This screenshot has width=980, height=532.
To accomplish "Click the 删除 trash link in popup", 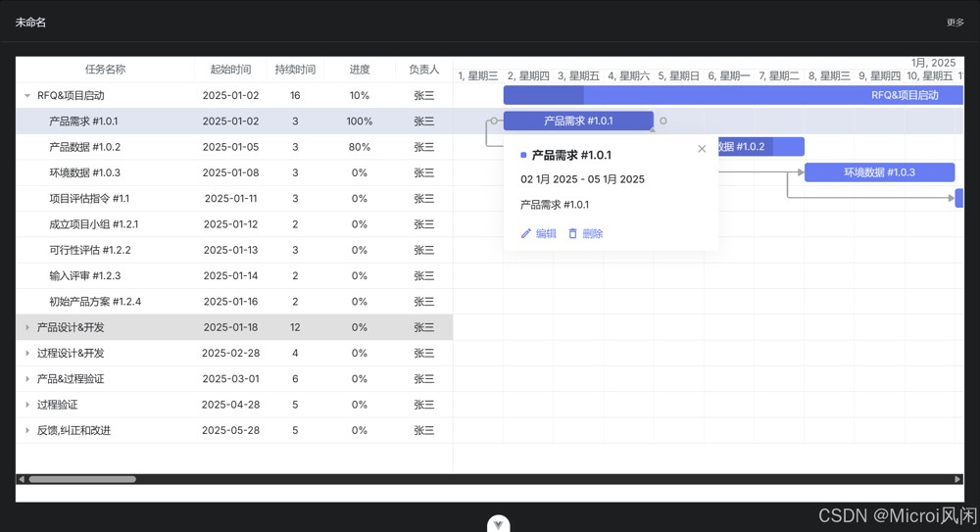I will coord(585,234).
